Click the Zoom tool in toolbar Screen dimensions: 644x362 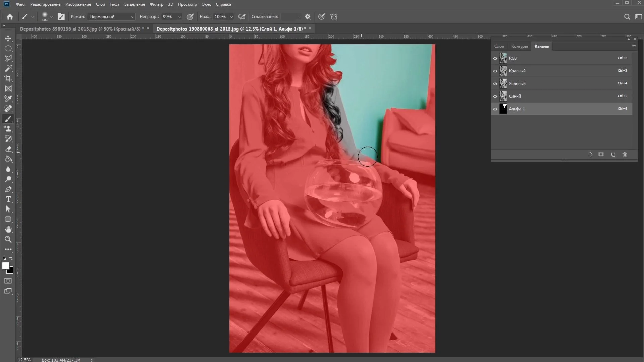pos(8,239)
